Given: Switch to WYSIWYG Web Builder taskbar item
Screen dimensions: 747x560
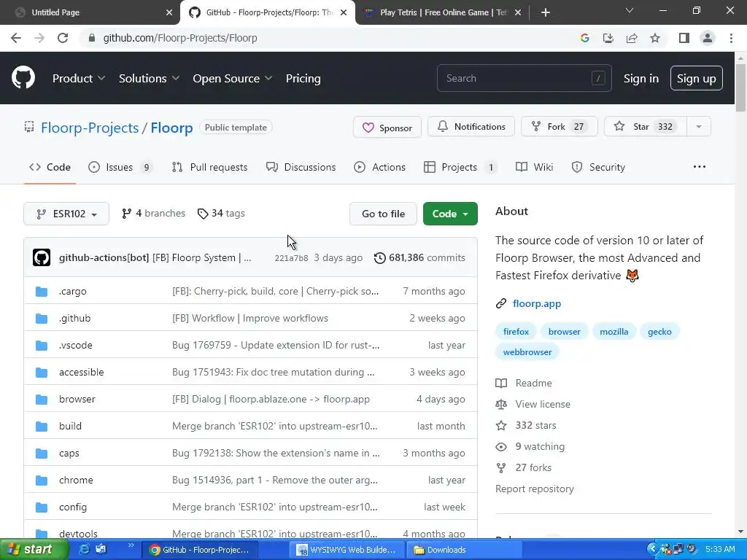Looking at the screenshot, I should (x=347, y=550).
